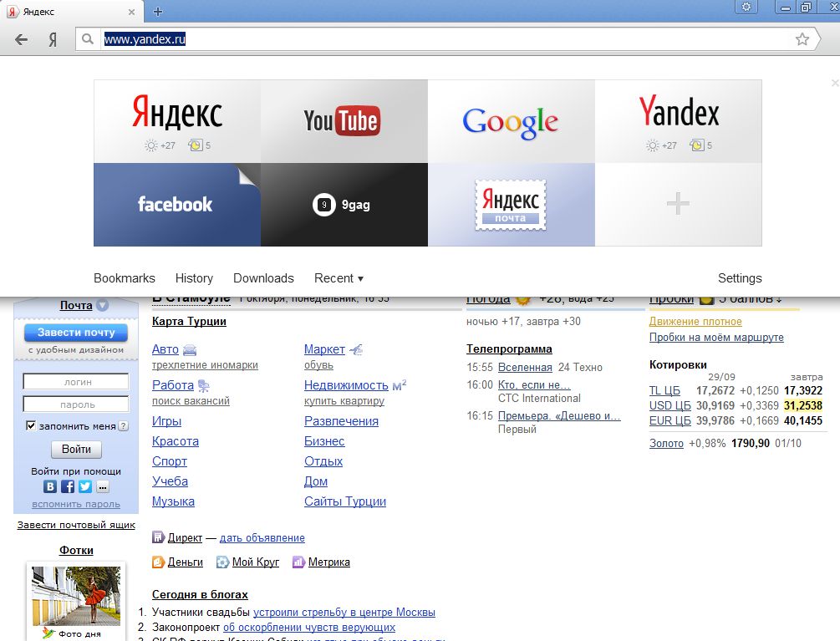Open the Google tile
This screenshot has width=840, height=641.
coord(512,121)
